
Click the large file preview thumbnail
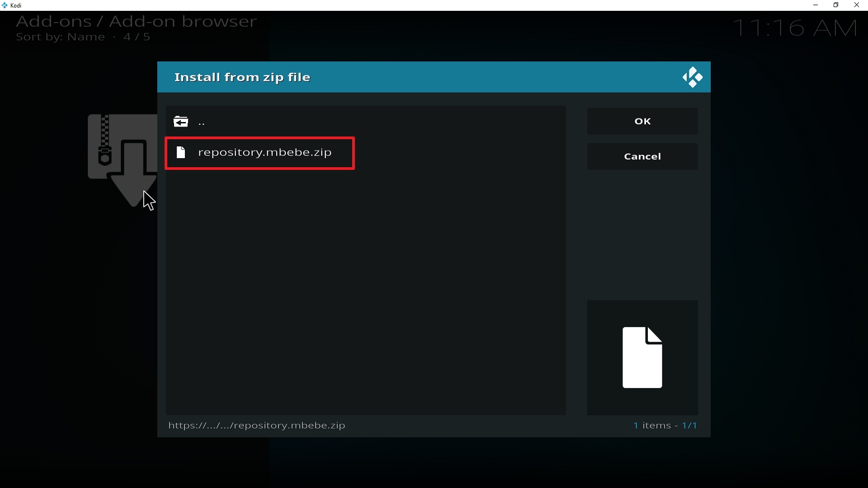point(642,357)
